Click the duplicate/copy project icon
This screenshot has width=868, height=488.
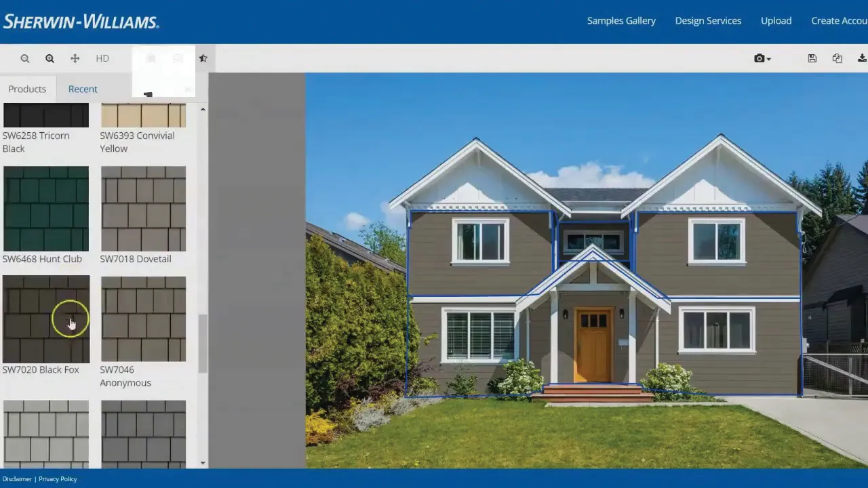point(837,59)
